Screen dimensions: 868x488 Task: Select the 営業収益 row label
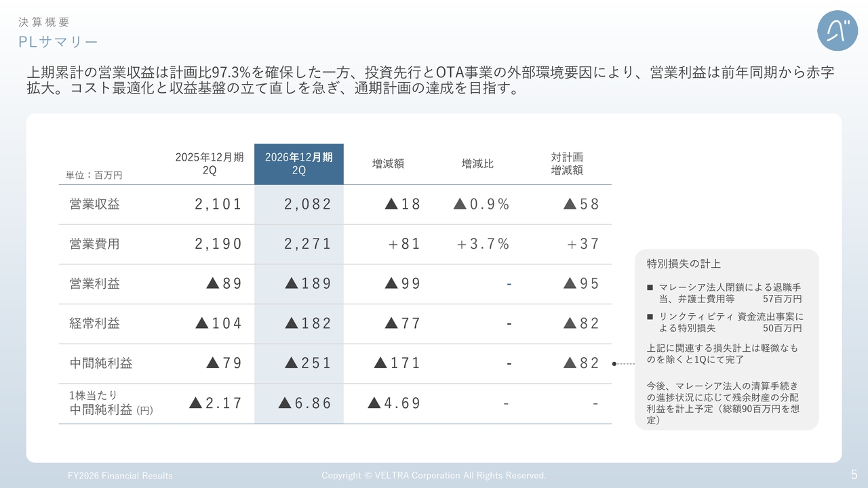tap(95, 204)
